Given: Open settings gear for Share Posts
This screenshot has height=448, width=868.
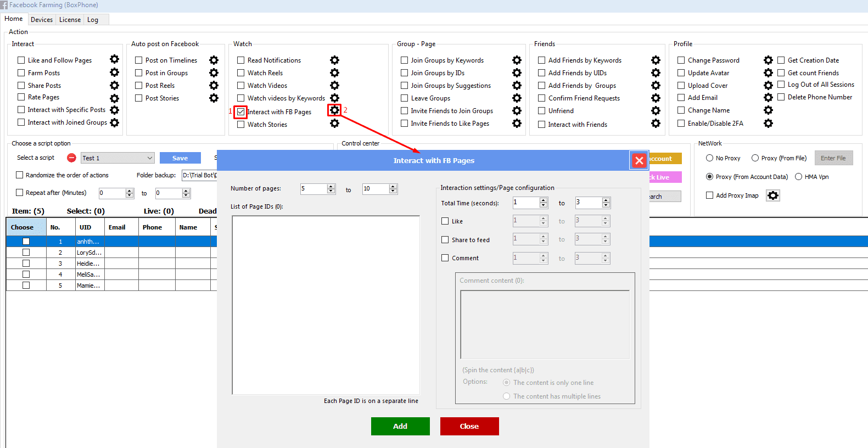Looking at the screenshot, I should coord(114,85).
